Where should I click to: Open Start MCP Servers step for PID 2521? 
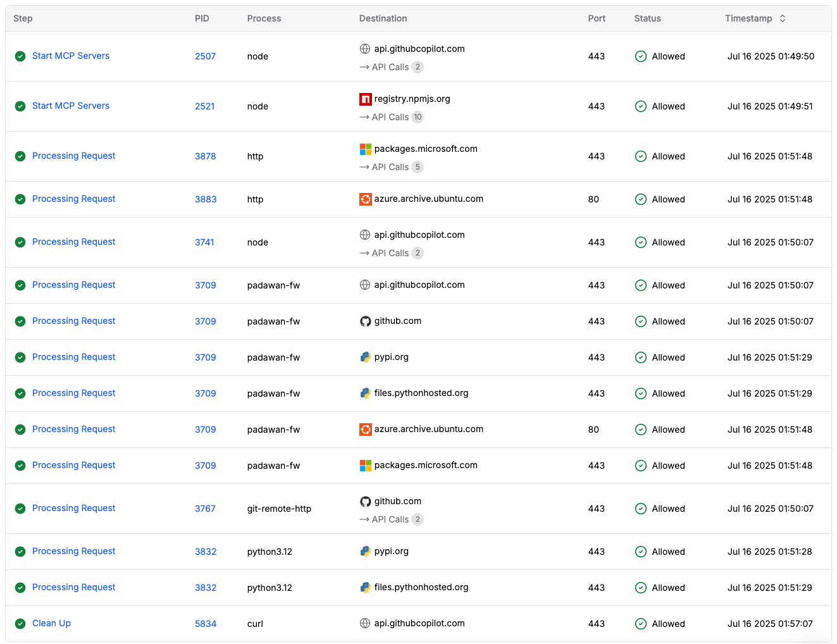(71, 106)
